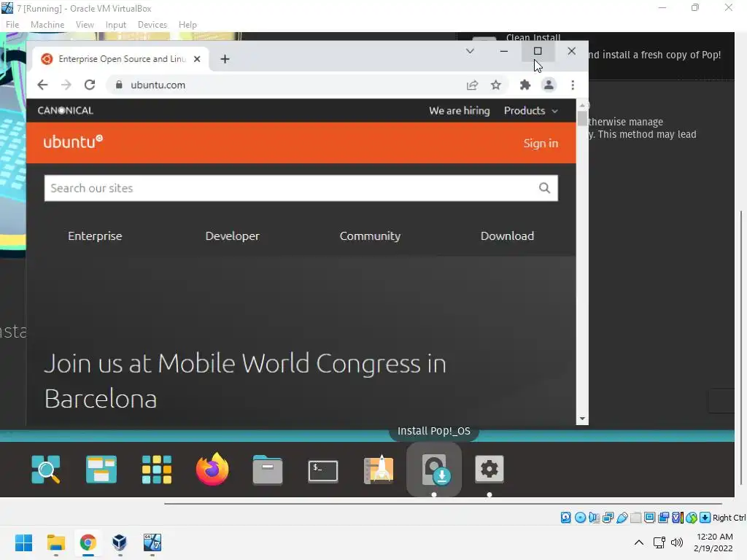The height and width of the screenshot is (560, 747).
Task: Click the VirtualBox display status icon
Action: pos(649,518)
